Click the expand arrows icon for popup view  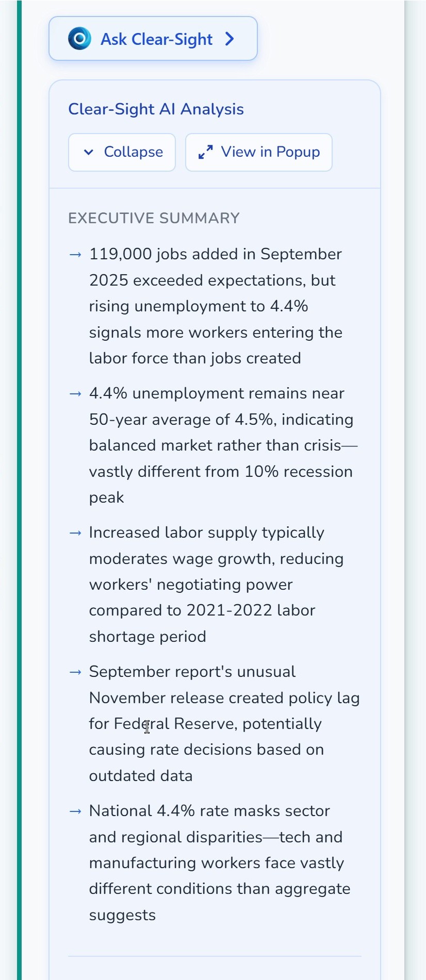tap(205, 152)
